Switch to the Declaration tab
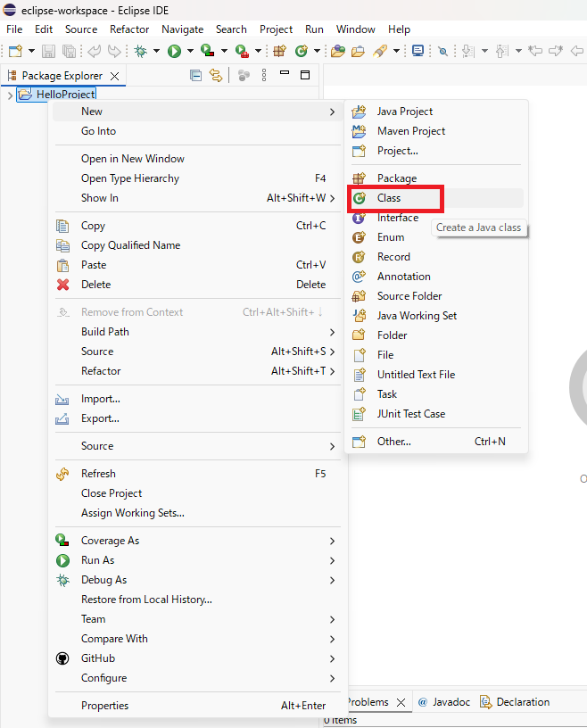 tap(516, 702)
